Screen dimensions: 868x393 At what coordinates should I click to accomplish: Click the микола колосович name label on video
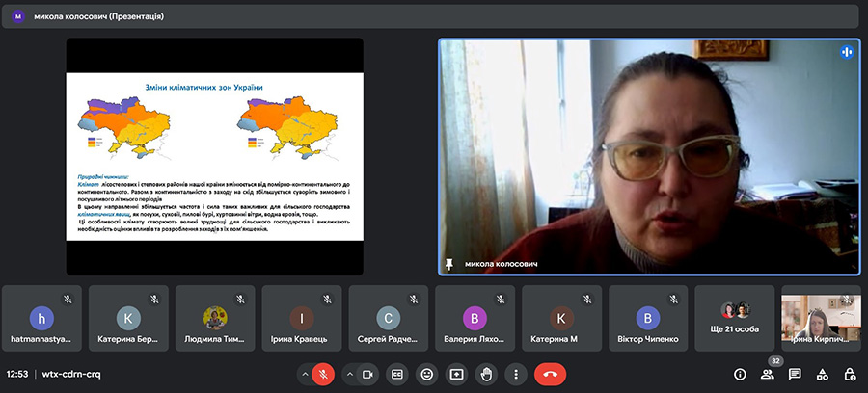501,264
